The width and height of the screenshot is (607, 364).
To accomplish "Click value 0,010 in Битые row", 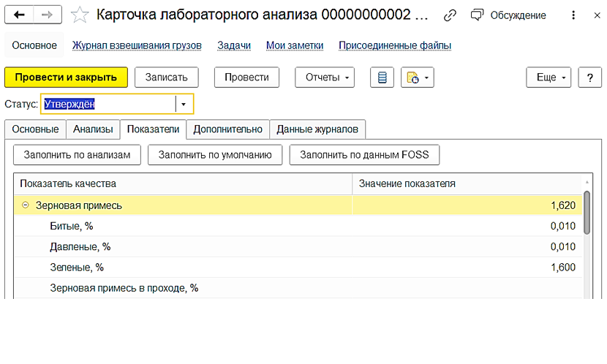I will click(x=563, y=226).
